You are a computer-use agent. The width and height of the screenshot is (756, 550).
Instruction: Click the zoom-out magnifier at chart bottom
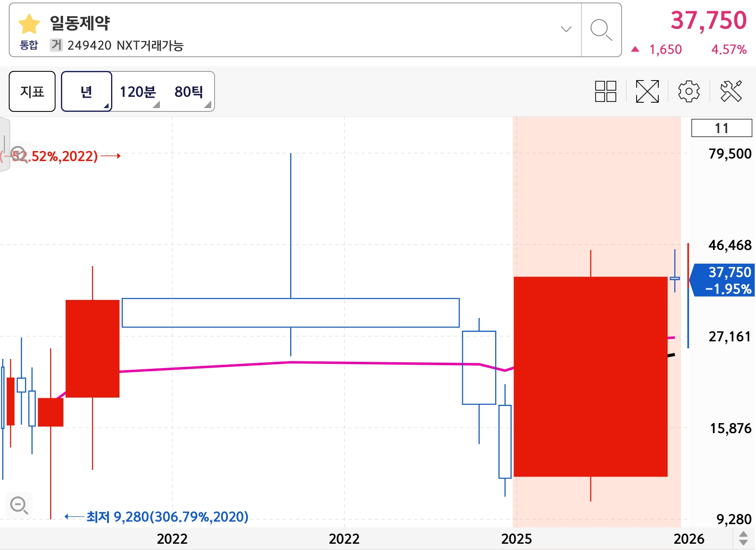click(x=19, y=505)
